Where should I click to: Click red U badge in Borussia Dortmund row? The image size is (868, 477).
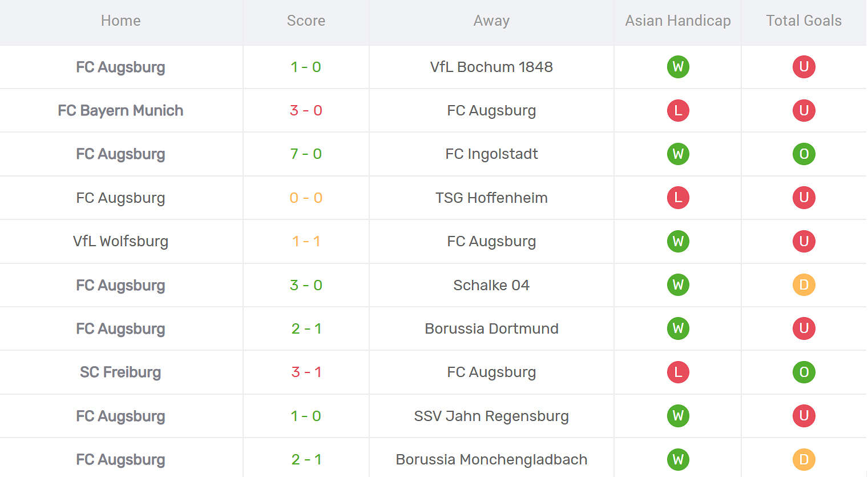tap(804, 328)
